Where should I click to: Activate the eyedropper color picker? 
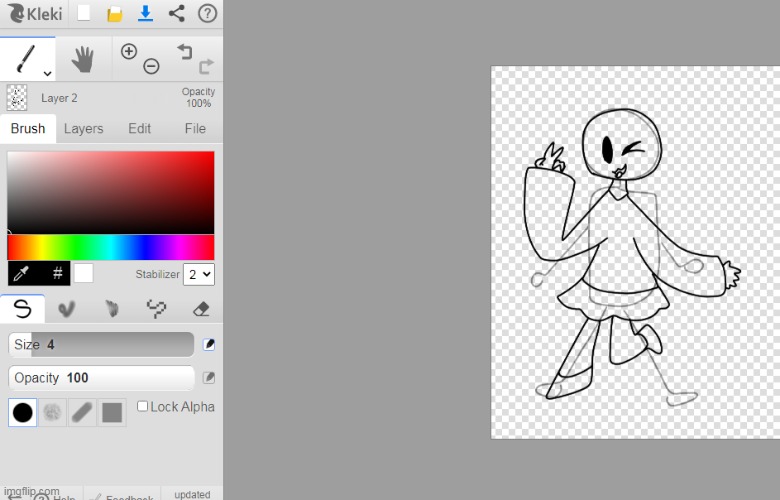[21, 273]
